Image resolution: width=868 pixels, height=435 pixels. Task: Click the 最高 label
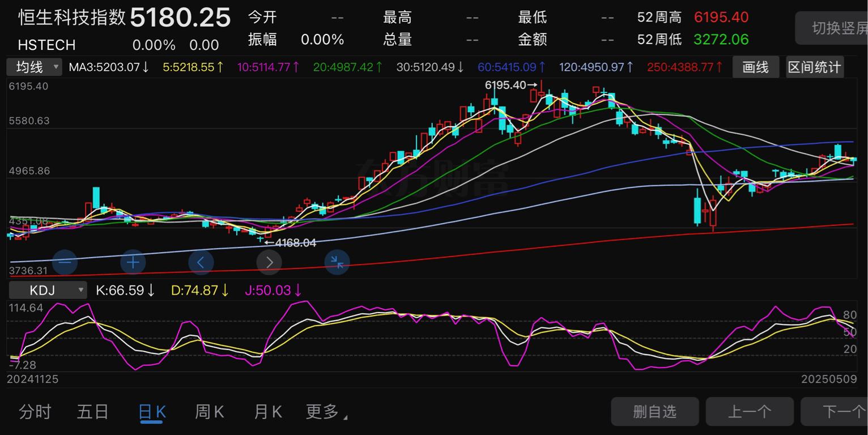coord(397,18)
